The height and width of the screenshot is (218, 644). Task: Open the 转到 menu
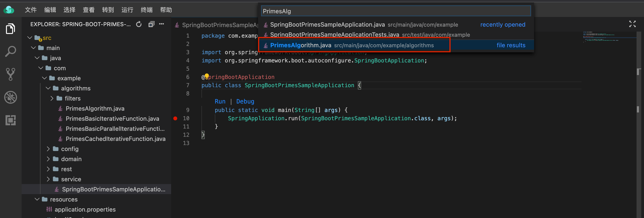coord(108,10)
